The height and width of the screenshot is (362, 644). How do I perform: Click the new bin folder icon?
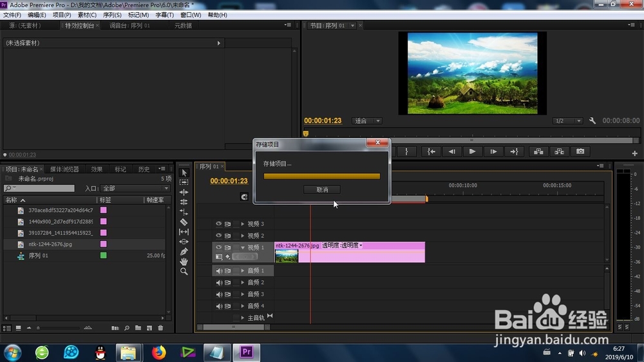pyautogui.click(x=138, y=328)
